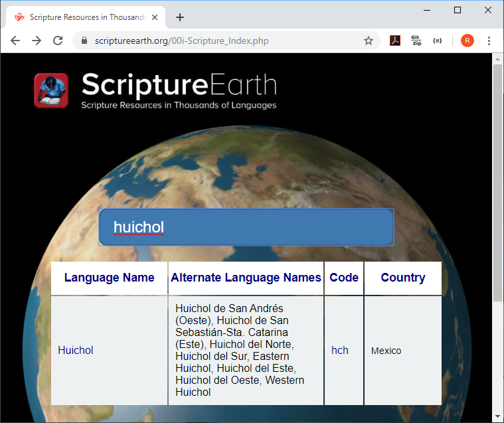The height and width of the screenshot is (423, 504).
Task: Click the address bar URL
Action: pyautogui.click(x=181, y=41)
